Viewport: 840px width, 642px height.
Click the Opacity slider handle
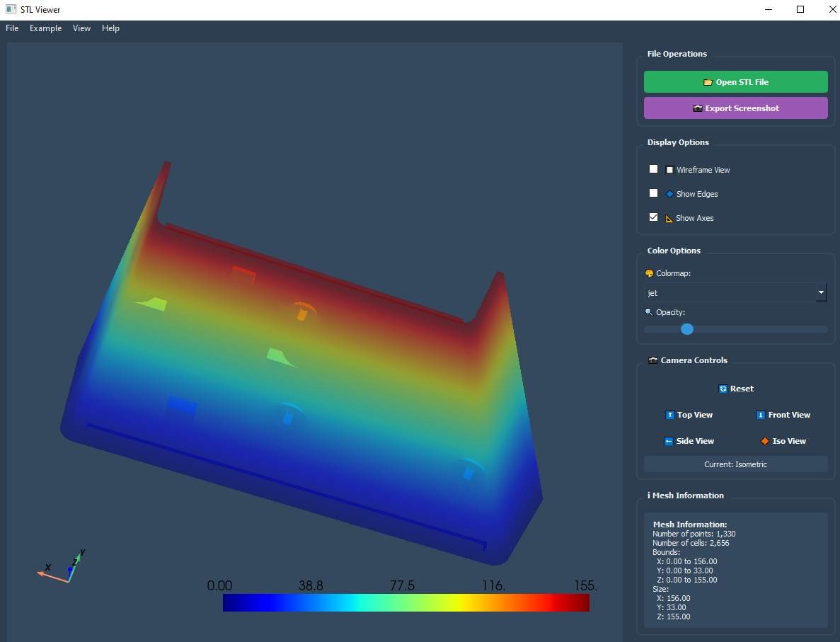686,329
